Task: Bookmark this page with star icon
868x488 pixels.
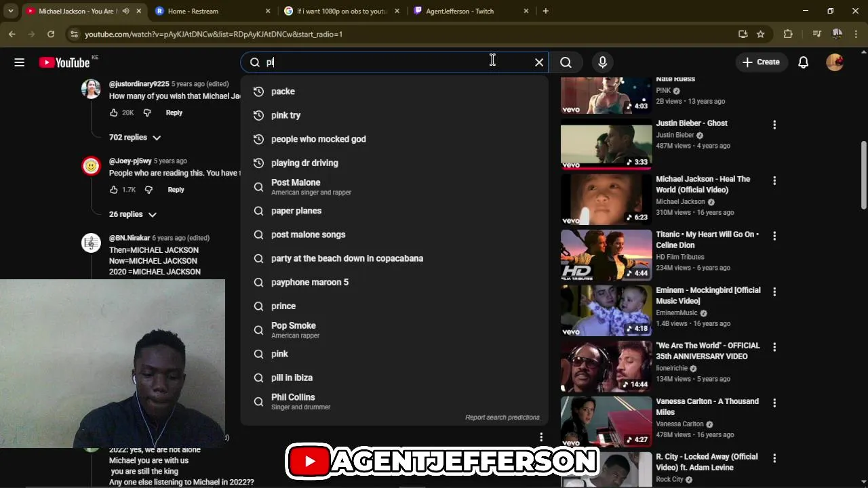Action: pyautogui.click(x=761, y=34)
